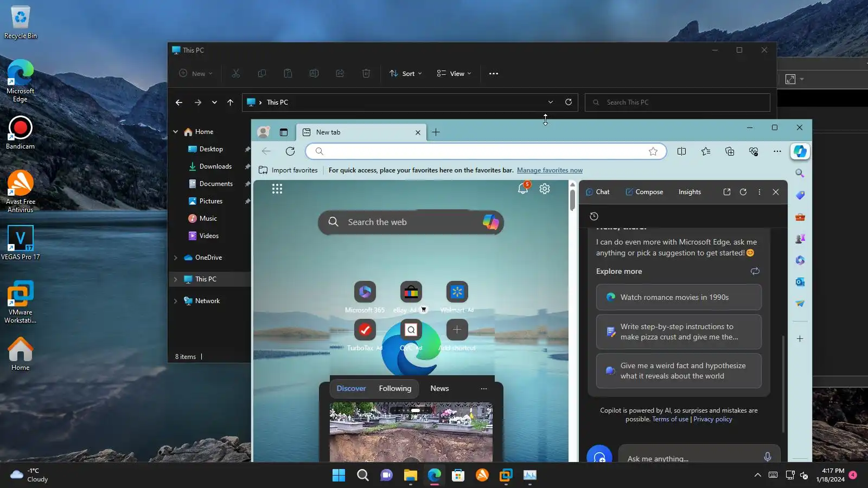Switch to Copilot Chat tab
This screenshot has height=488, width=868.
tap(598, 192)
